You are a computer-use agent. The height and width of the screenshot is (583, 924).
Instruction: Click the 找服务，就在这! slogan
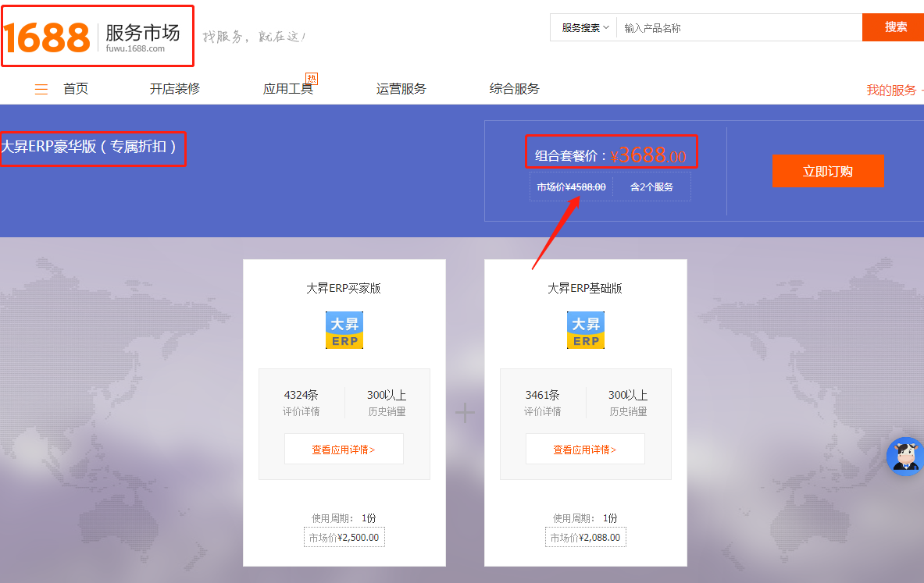coord(254,37)
